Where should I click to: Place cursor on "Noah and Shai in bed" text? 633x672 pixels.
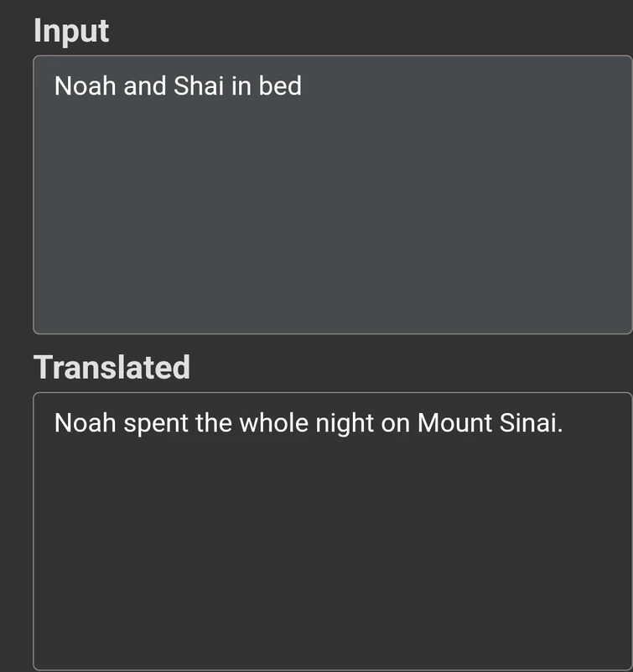[178, 86]
